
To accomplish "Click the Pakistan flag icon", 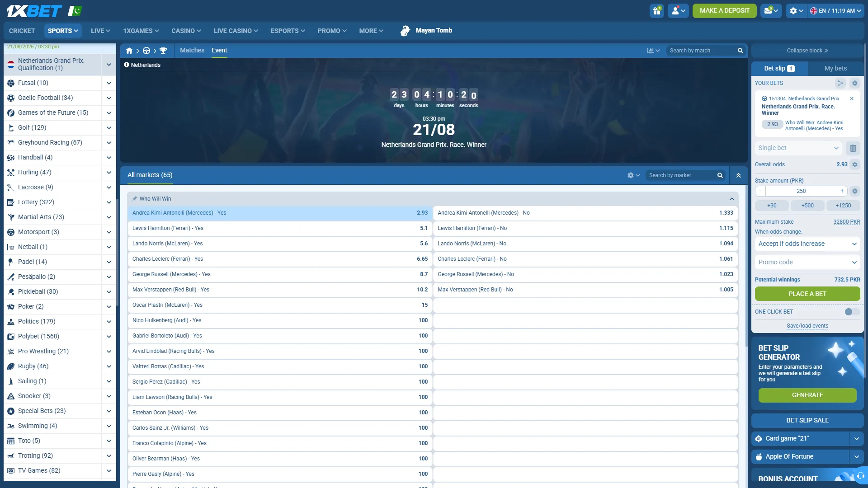I will pyautogui.click(x=75, y=11).
